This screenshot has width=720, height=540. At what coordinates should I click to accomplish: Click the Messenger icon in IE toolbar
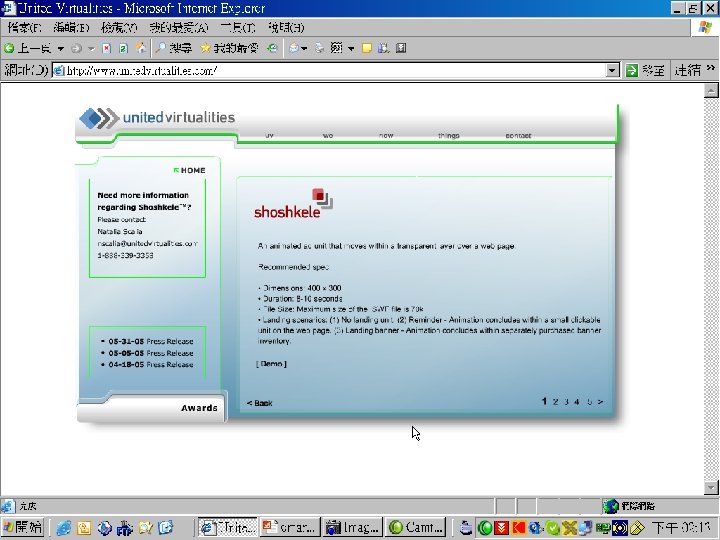pyautogui.click(x=383, y=48)
